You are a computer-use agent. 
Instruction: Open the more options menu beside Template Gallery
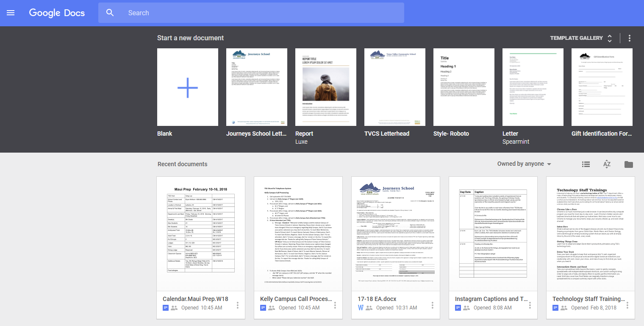click(630, 38)
